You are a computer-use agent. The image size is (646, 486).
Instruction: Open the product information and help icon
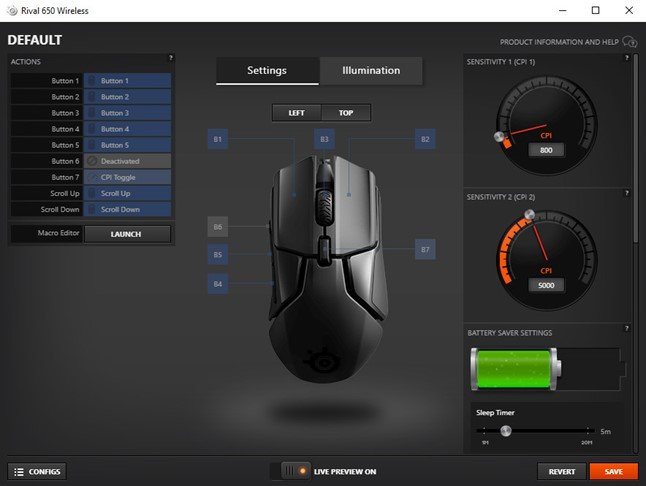point(630,42)
